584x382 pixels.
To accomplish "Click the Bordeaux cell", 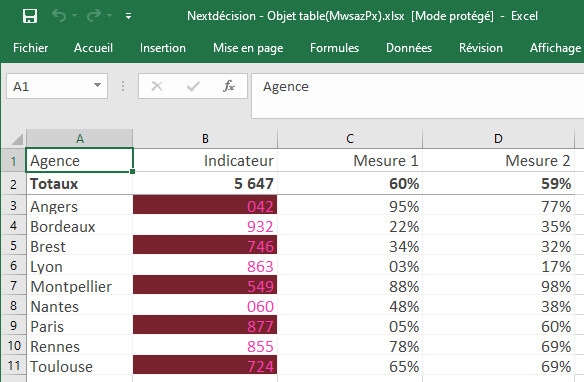I will [x=79, y=226].
